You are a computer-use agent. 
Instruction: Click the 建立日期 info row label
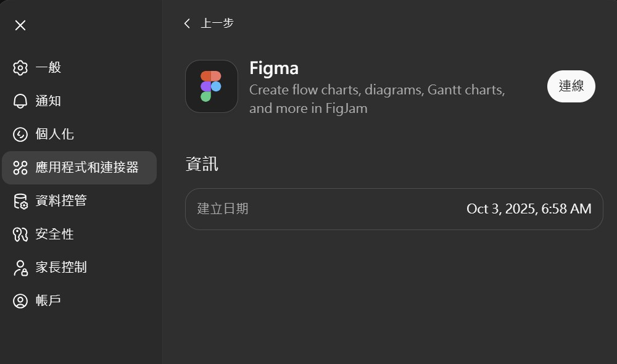(223, 209)
